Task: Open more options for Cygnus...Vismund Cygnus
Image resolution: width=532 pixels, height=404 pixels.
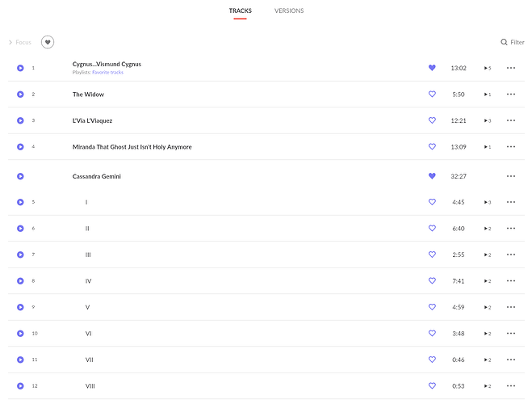Action: 511,68
